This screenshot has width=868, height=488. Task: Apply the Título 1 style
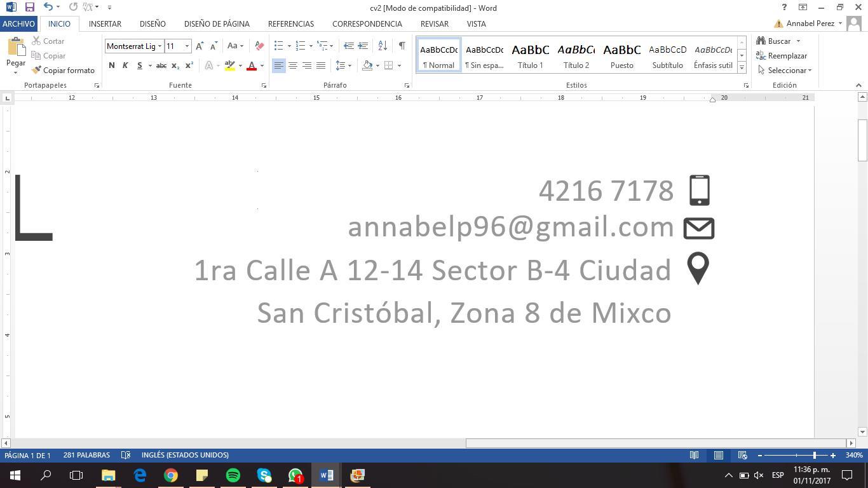[x=531, y=56]
